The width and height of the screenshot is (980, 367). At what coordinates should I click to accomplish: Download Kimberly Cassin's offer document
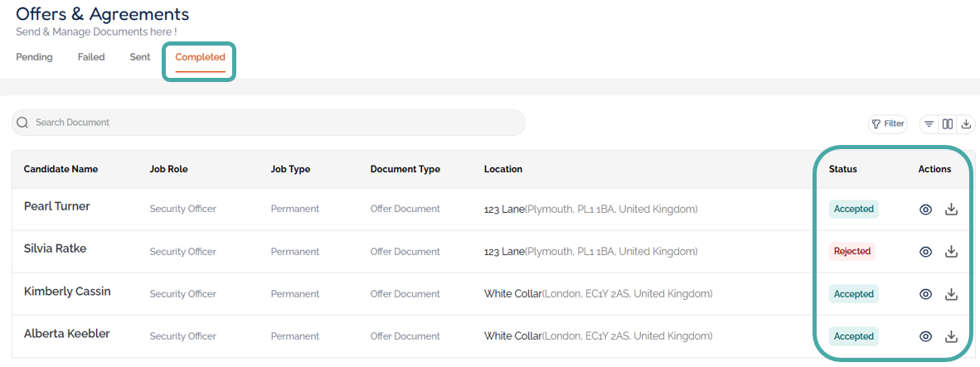point(952,294)
